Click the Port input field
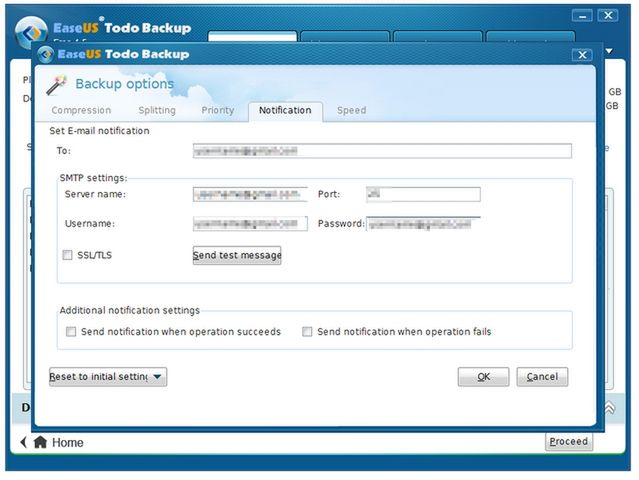The image size is (639, 480). pyautogui.click(x=423, y=194)
